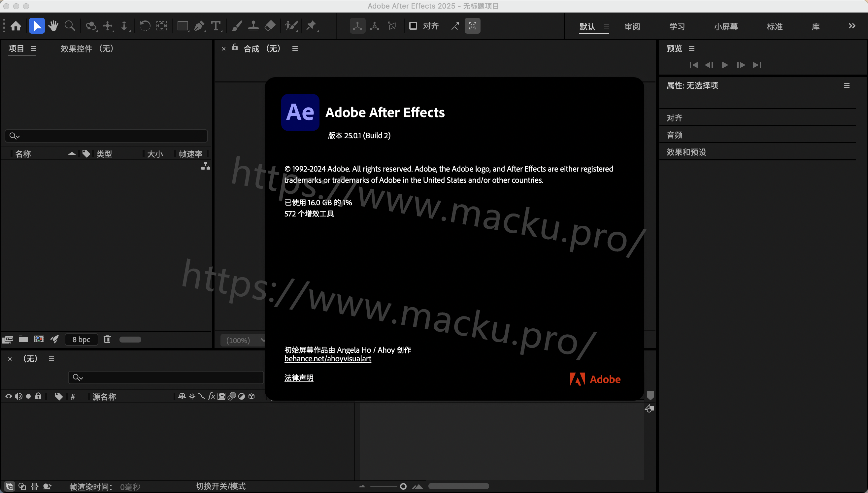Click the timeline search field
The height and width of the screenshot is (493, 868).
click(166, 377)
